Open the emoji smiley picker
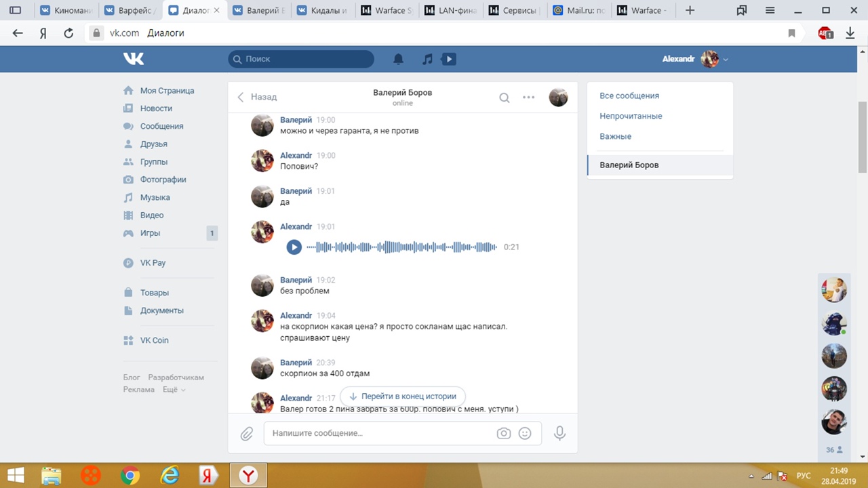The width and height of the screenshot is (868, 488). [x=525, y=433]
